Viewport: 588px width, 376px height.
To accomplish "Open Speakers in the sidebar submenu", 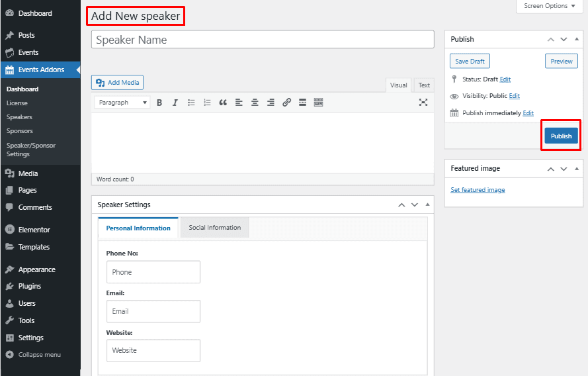I will coord(19,117).
